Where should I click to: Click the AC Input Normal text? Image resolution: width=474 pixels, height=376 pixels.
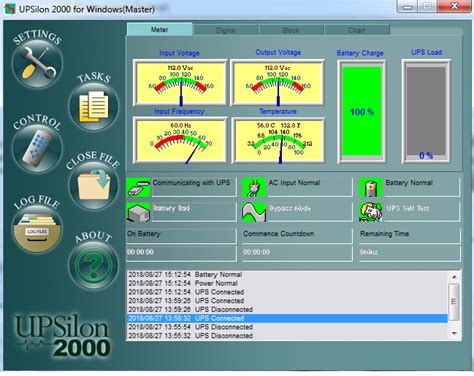coord(294,183)
